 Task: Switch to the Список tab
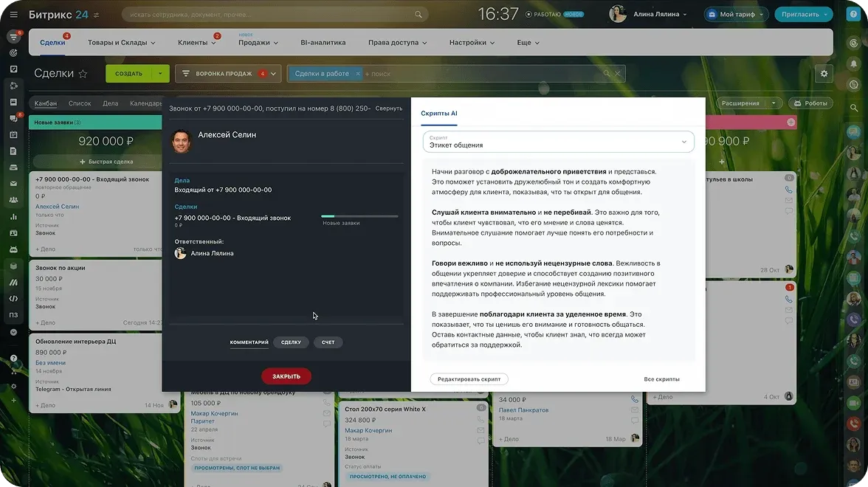point(80,103)
